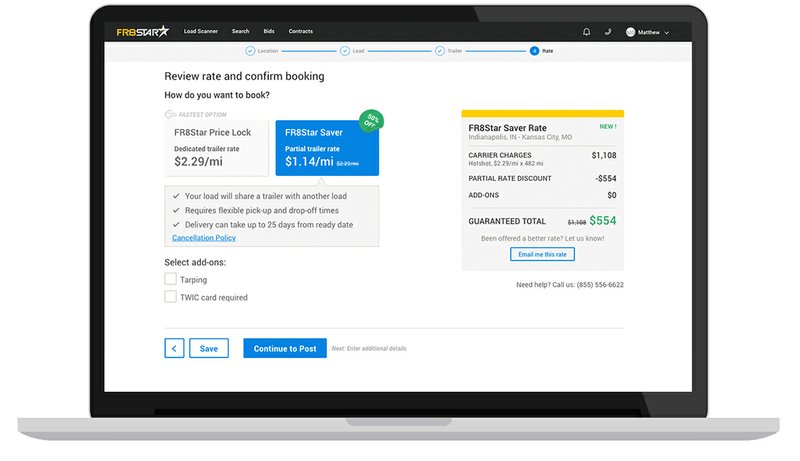Click the $554 guaranteed total
800x461 pixels.
click(603, 221)
